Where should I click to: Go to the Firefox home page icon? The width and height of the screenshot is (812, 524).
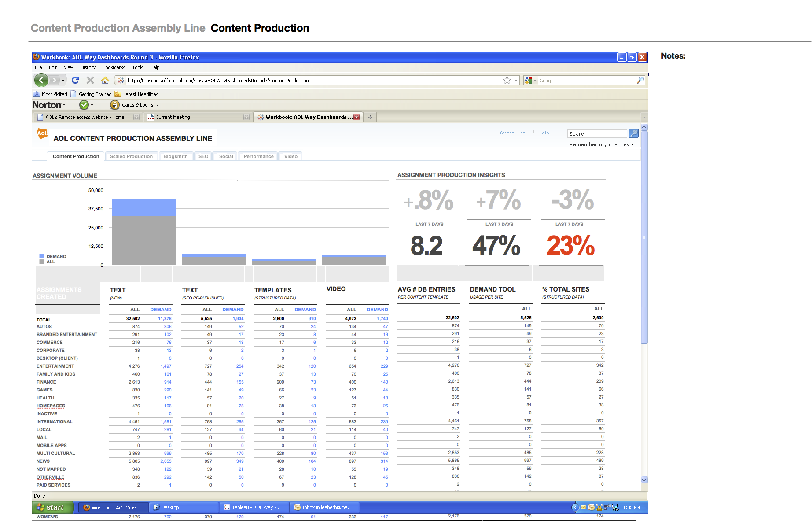click(105, 80)
